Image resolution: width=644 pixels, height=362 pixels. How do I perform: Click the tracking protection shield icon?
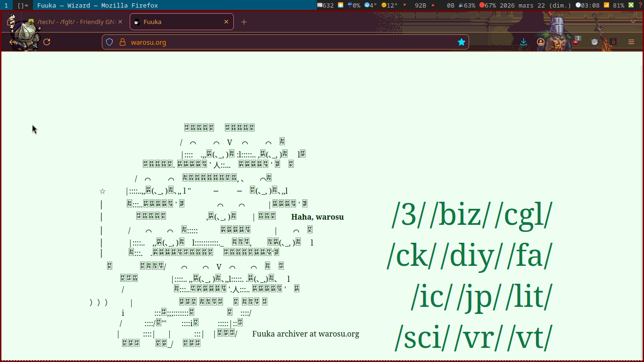(109, 42)
